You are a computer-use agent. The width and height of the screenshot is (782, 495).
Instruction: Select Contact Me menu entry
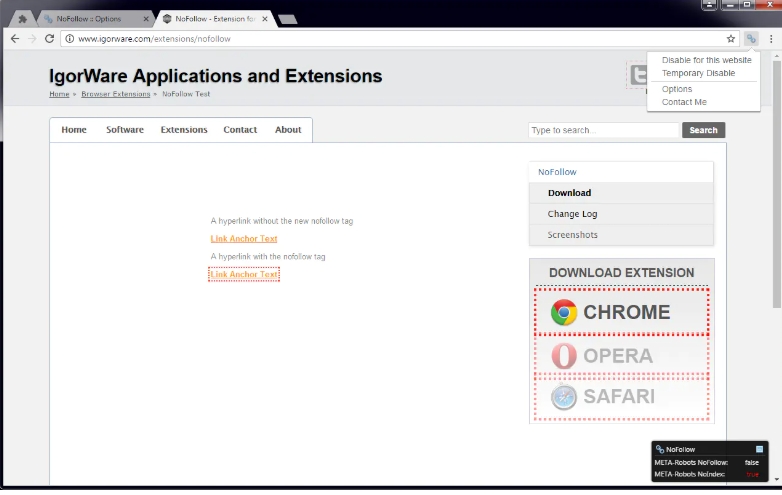click(684, 102)
